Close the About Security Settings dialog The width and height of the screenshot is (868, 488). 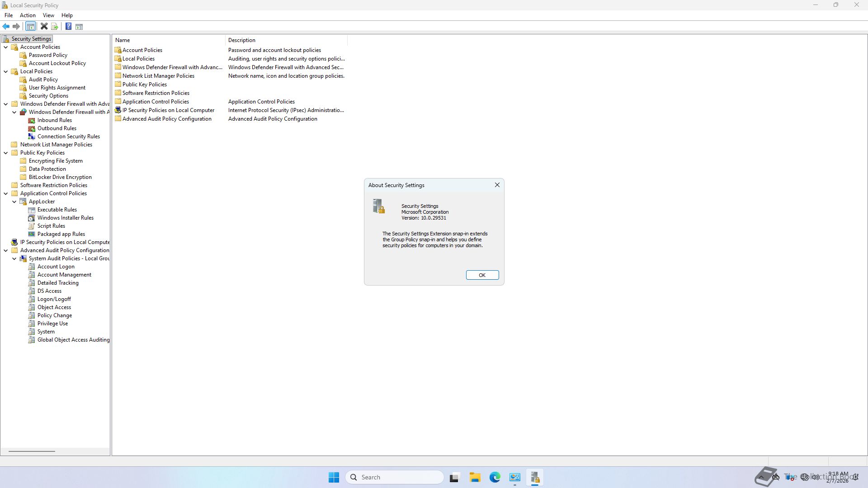point(497,185)
